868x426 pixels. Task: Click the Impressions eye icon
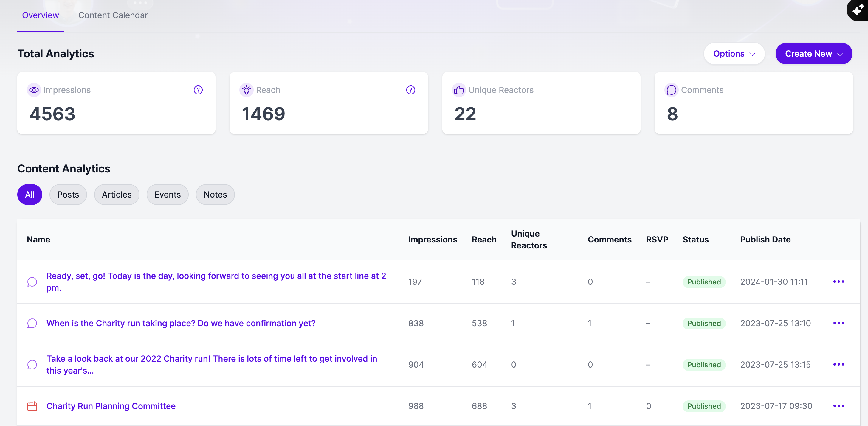(x=34, y=90)
